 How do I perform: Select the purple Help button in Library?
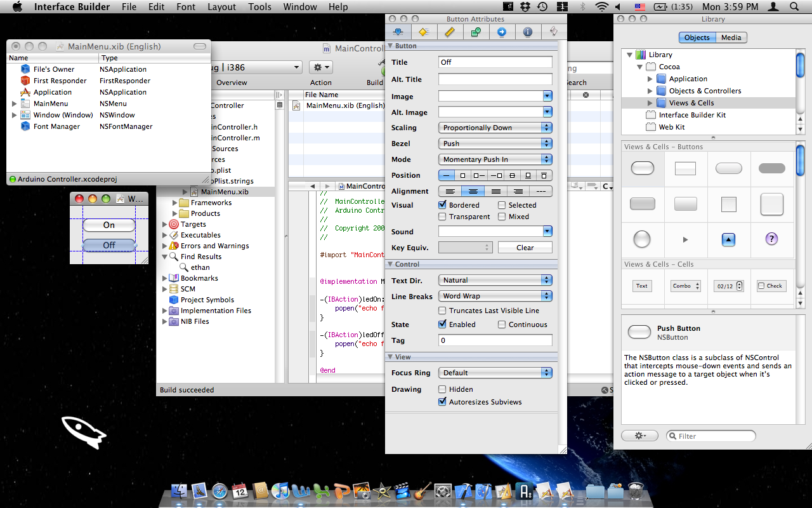click(771, 239)
